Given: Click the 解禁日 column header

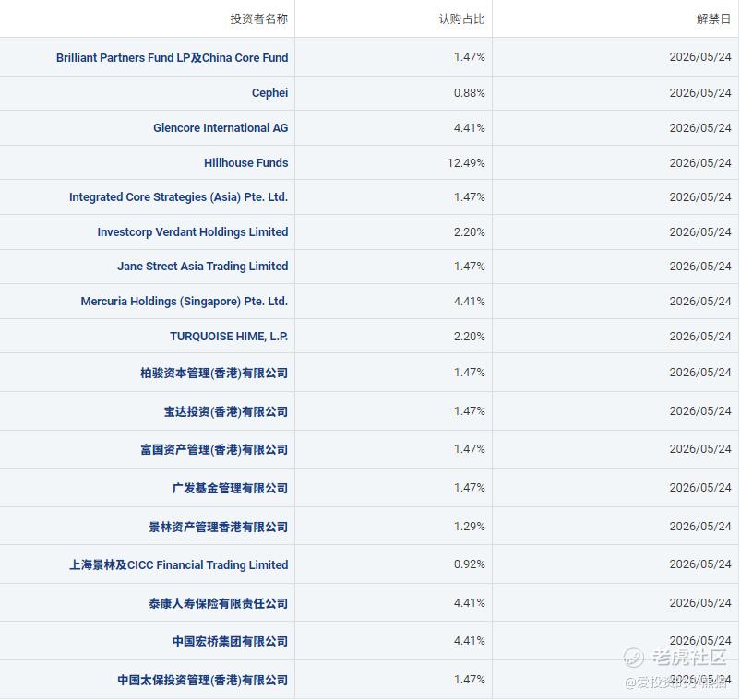Looking at the screenshot, I should click(x=713, y=18).
